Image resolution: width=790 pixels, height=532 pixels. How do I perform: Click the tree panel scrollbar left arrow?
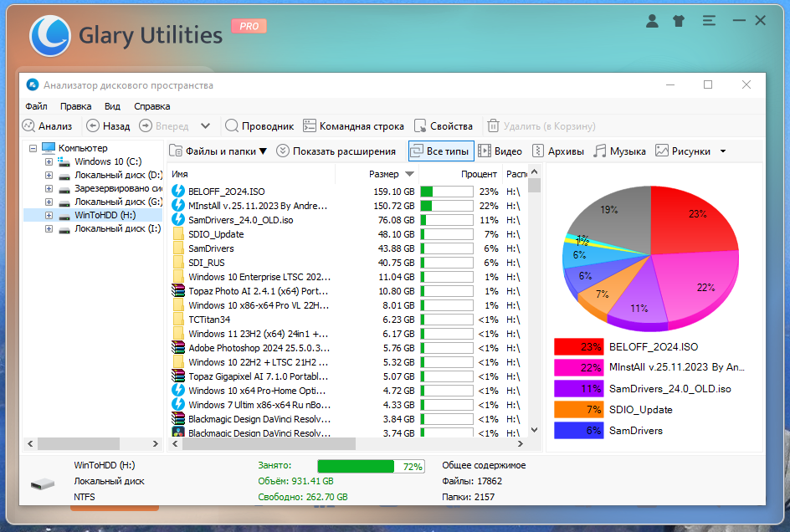point(30,444)
